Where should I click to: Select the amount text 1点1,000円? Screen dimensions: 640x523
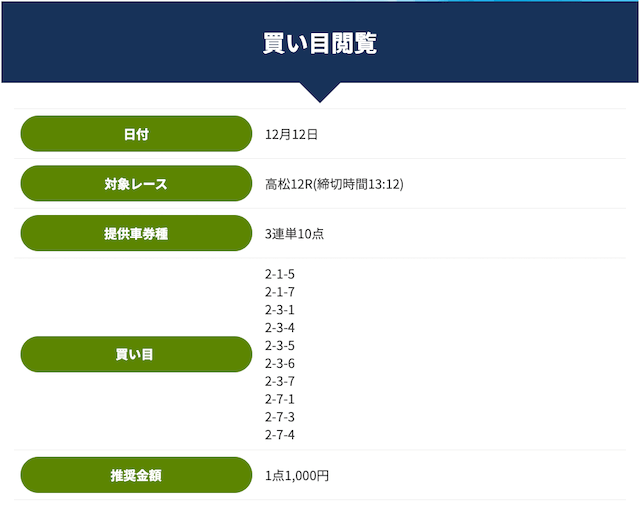(x=297, y=476)
